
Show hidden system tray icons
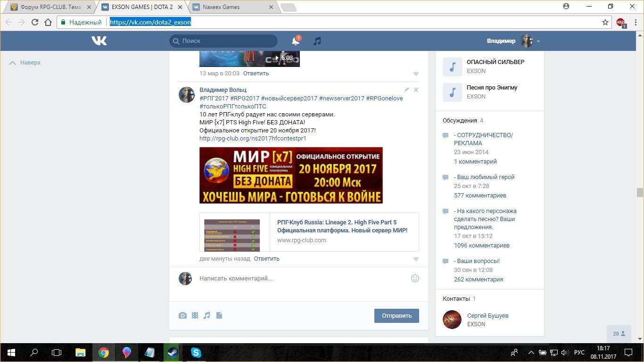[x=531, y=352]
